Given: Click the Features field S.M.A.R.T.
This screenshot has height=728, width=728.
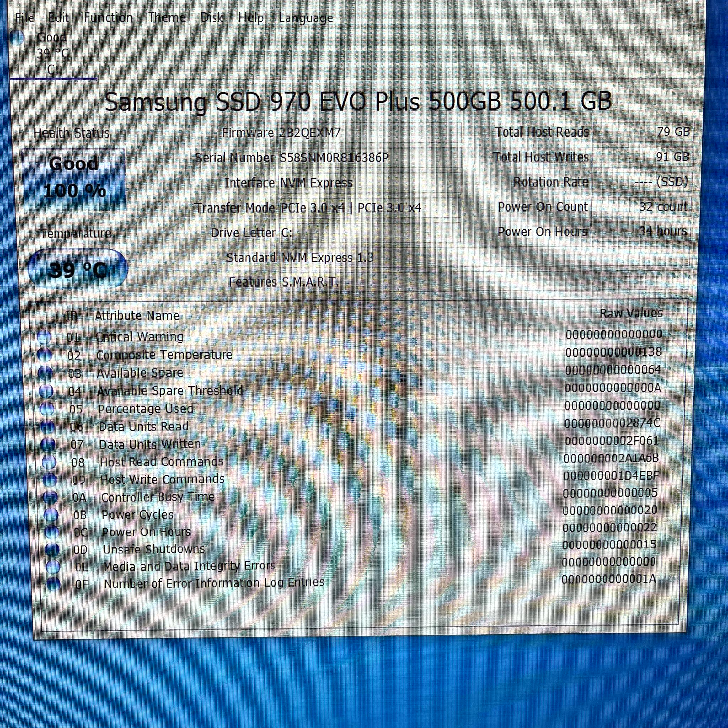Looking at the screenshot, I should click(x=485, y=282).
